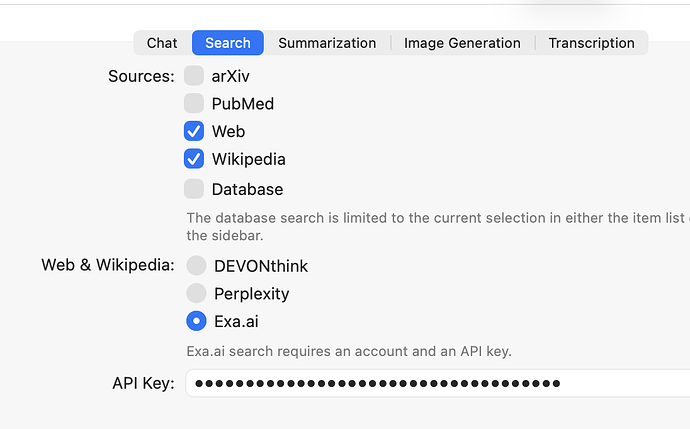Enable the arXiv source checkbox
Viewport: 690px width, 429px height.
(x=194, y=75)
